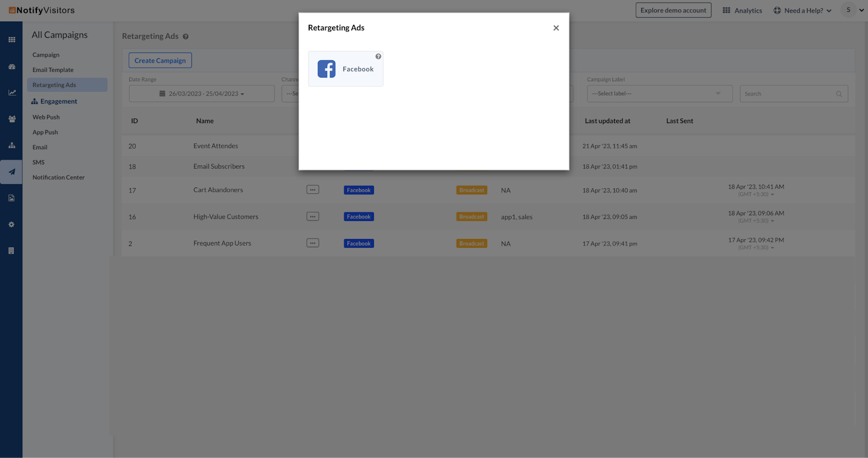Open Notification Center in the side menu
The width and height of the screenshot is (868, 458).
[x=59, y=177]
